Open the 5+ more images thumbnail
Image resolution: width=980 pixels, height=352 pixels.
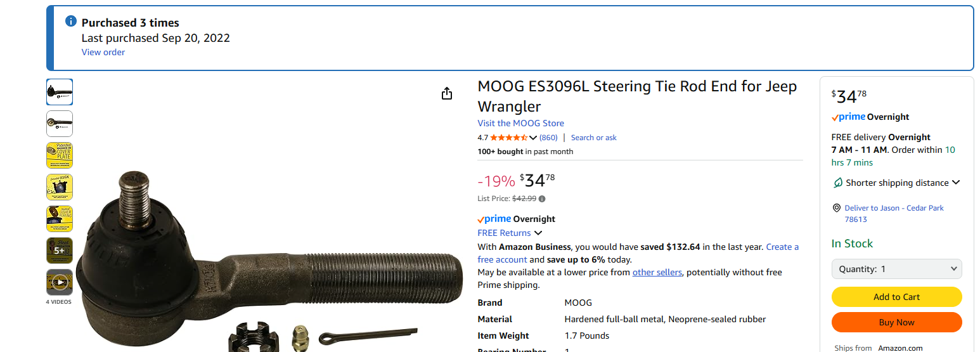click(60, 251)
